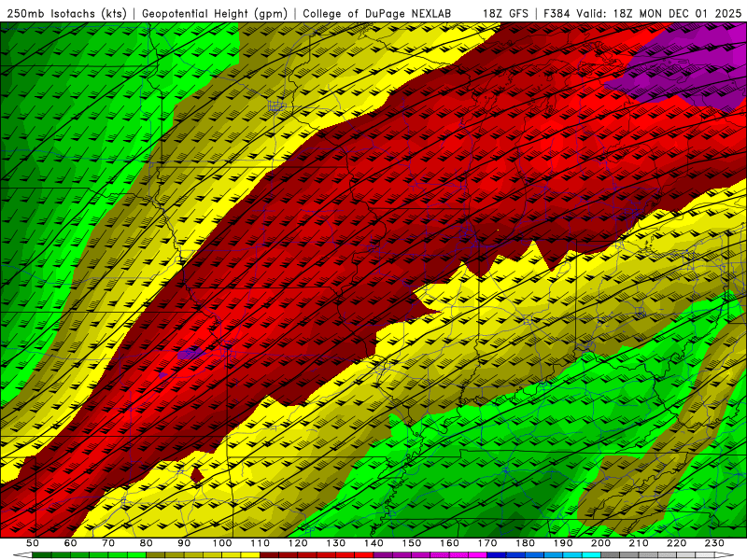Click the 180 knot legend label
747x560 pixels.
[525, 543]
